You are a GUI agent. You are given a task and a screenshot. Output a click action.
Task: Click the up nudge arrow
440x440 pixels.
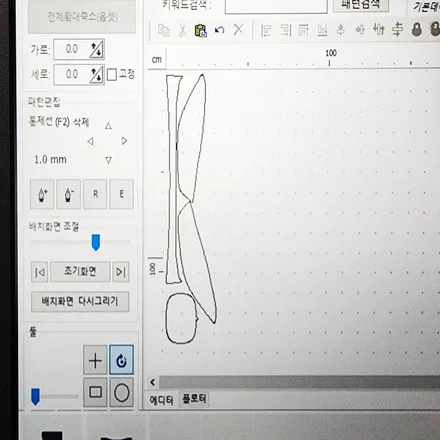tap(108, 126)
